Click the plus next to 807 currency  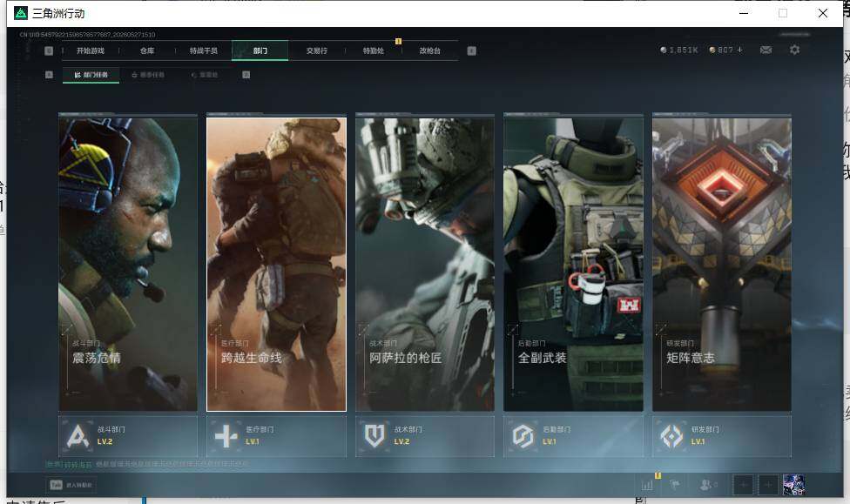(x=740, y=50)
